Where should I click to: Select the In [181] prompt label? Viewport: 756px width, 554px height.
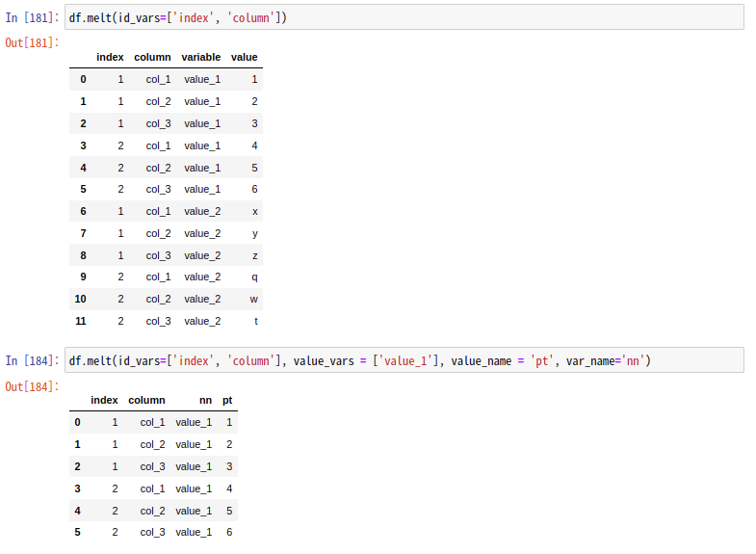(32, 18)
